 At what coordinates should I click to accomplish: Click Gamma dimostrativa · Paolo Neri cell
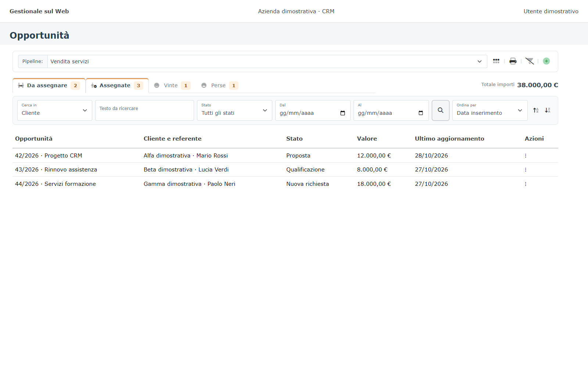(189, 184)
